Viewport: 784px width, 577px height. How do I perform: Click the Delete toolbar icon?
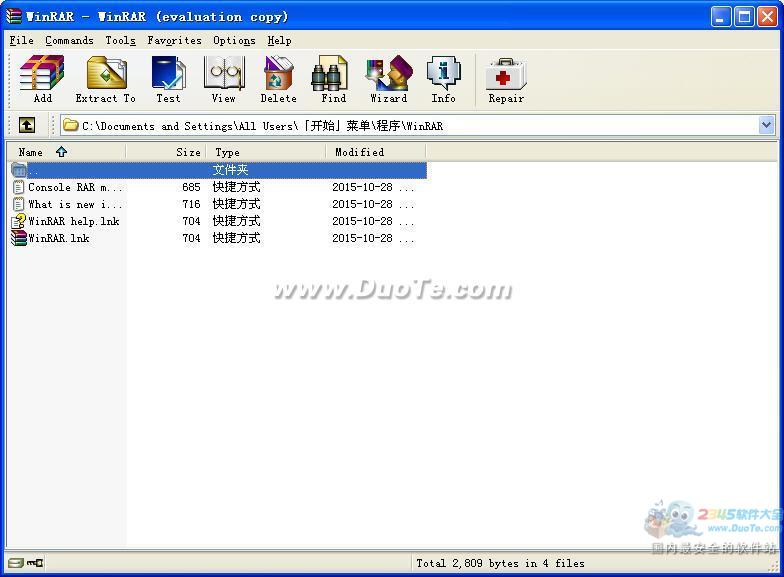pos(278,78)
